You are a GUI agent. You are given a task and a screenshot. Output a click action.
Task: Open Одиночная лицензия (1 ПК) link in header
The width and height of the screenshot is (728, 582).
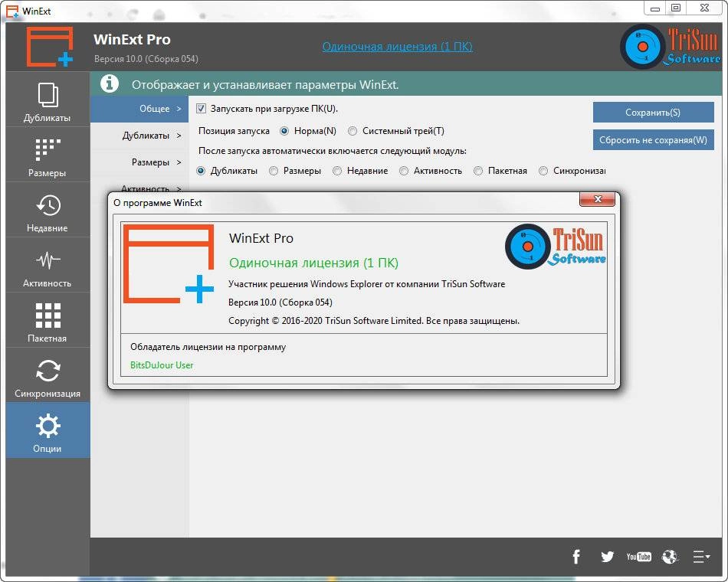pos(398,47)
